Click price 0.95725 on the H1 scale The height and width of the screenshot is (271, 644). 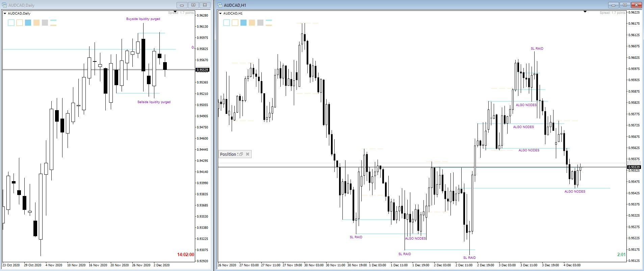click(634, 125)
